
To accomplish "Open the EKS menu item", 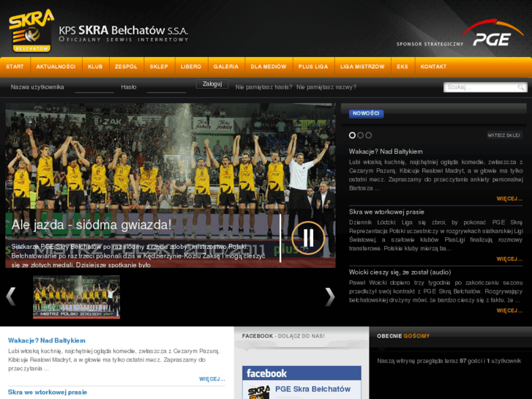I will tap(402, 67).
